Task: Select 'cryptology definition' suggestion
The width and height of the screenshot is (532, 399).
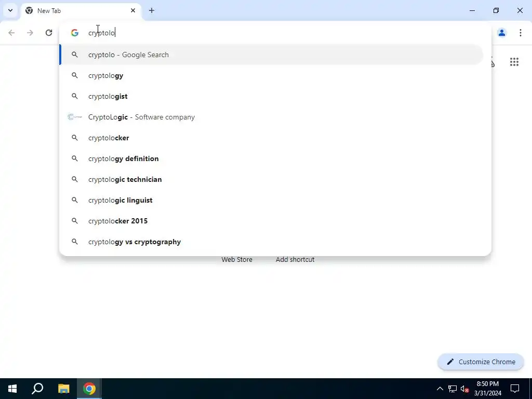Action: (x=271, y=158)
